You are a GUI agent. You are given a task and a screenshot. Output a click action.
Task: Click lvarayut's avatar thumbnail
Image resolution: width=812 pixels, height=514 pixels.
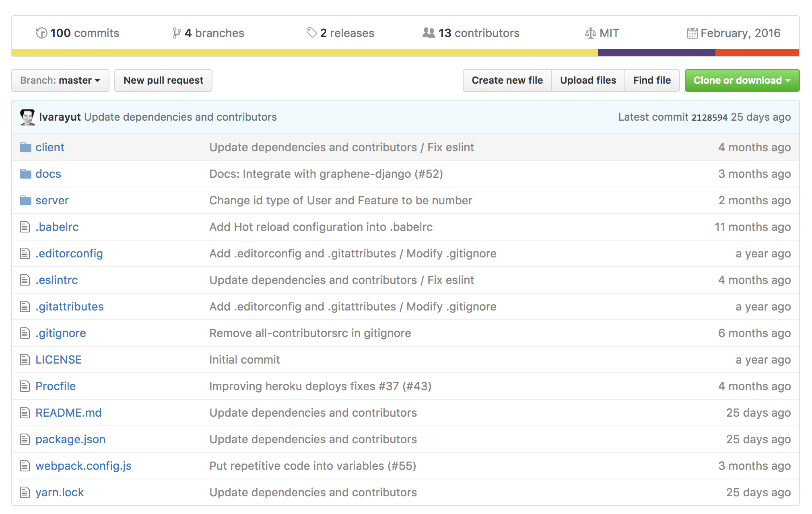pyautogui.click(x=28, y=117)
